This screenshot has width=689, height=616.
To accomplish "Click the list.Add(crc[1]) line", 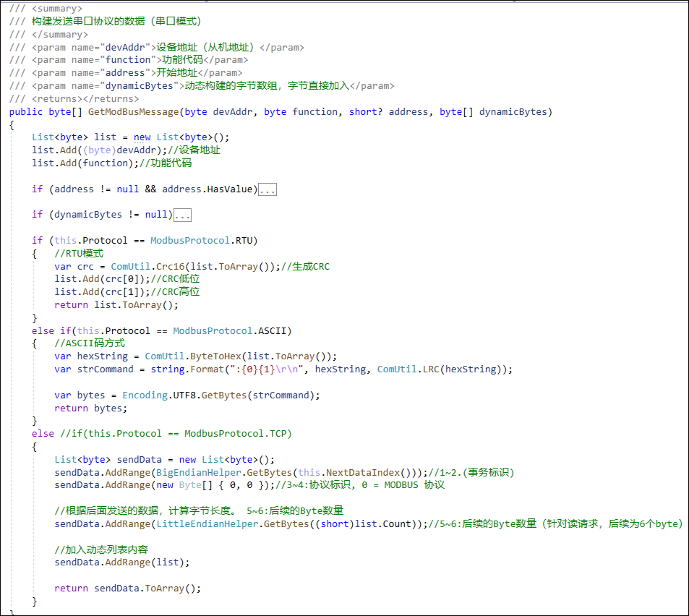I will tap(127, 292).
